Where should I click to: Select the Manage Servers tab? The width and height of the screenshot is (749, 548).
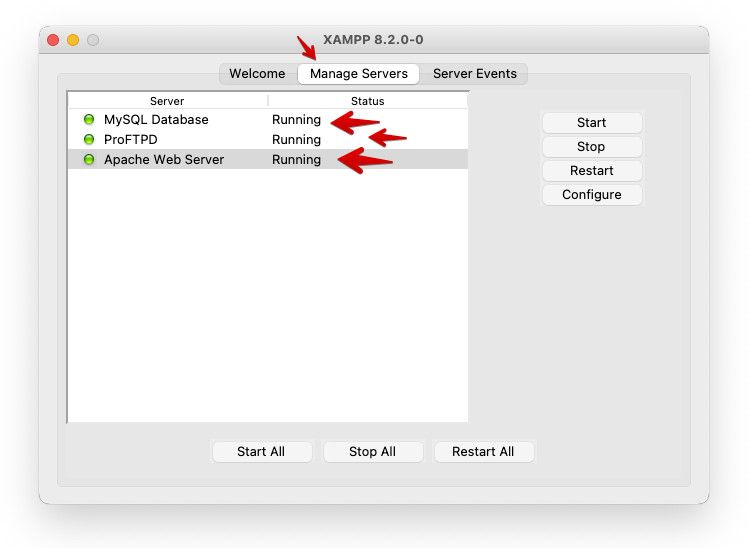pos(359,74)
